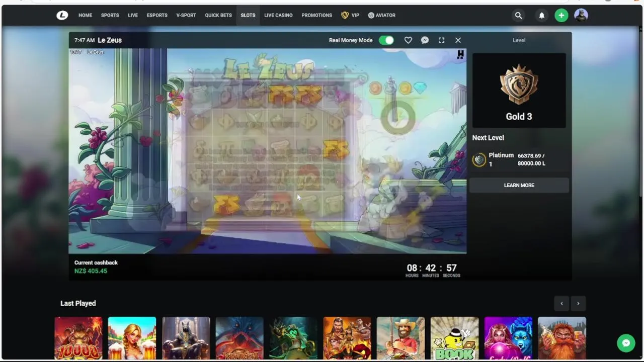
Task: Open the green sea god game thumbnail
Action: click(293, 338)
